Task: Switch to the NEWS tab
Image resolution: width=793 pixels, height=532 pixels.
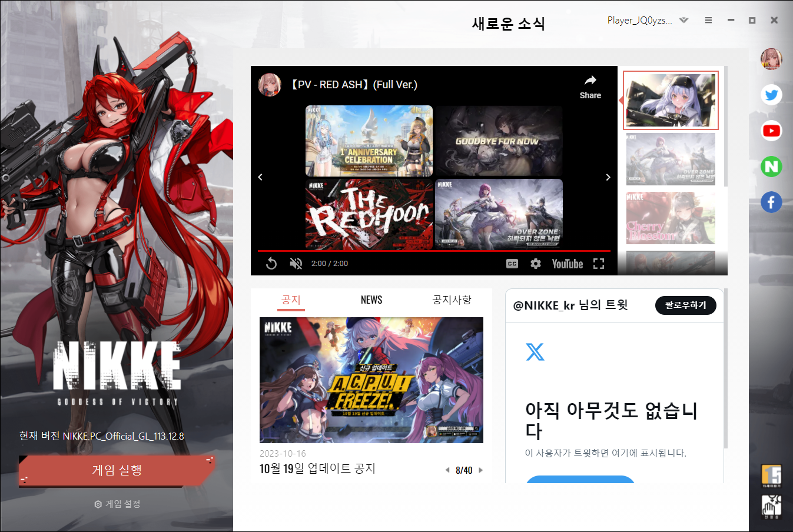Action: 371,300
